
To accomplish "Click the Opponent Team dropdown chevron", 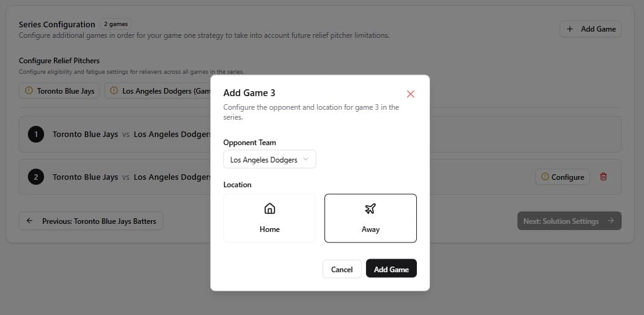I will click(306, 159).
